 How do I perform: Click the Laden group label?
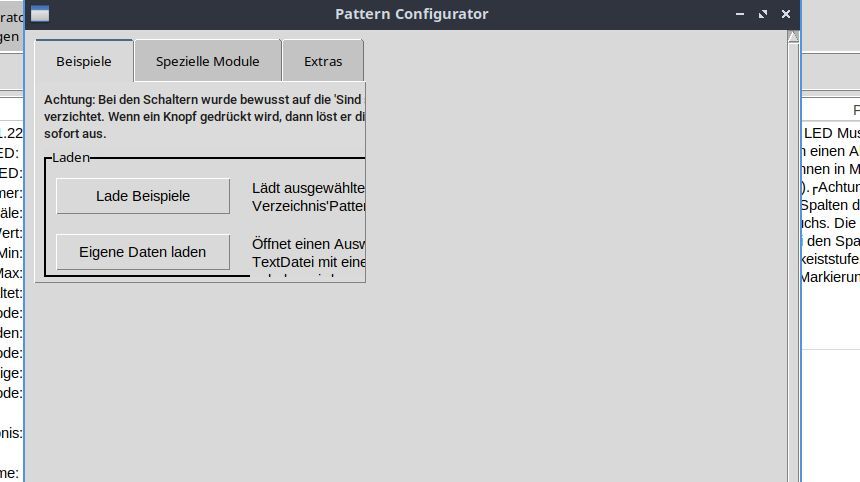(x=71, y=157)
